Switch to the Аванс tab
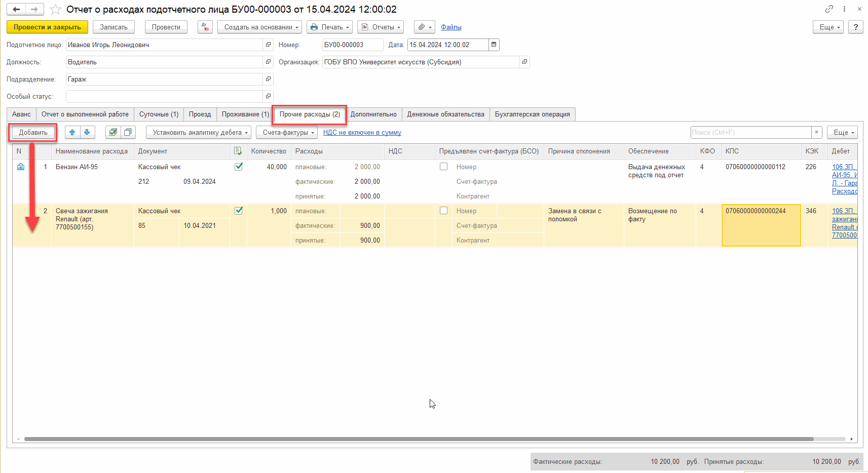 pos(22,114)
